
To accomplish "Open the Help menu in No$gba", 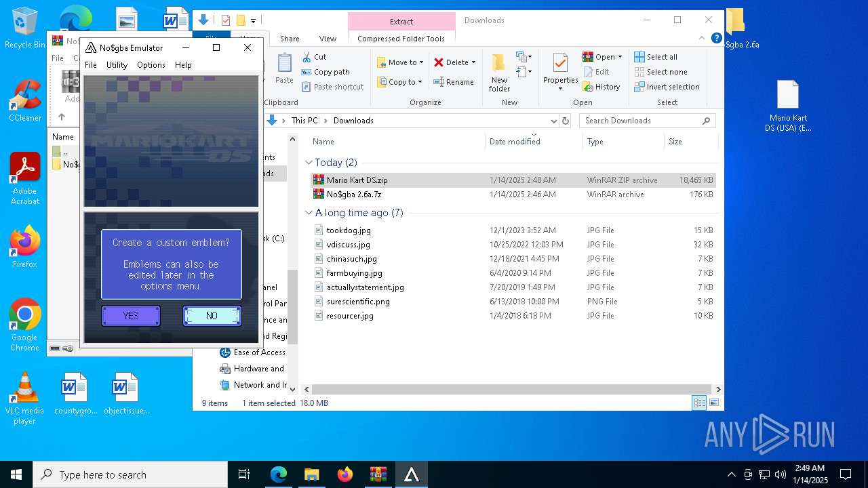I will coord(183,65).
